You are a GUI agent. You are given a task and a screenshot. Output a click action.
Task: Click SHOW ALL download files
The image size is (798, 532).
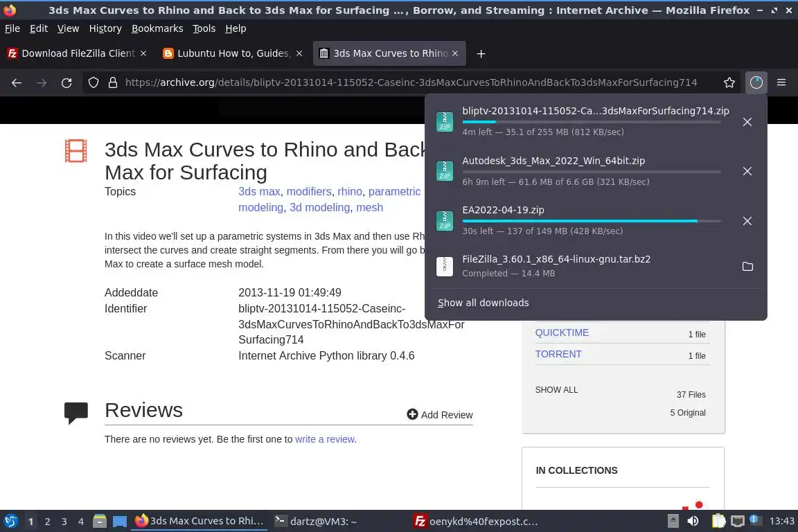[556, 390]
